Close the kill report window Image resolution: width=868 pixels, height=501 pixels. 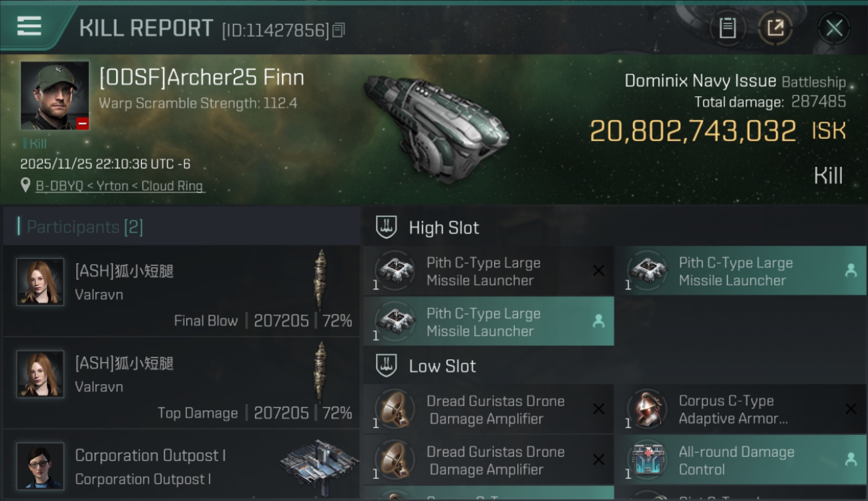pyautogui.click(x=834, y=28)
